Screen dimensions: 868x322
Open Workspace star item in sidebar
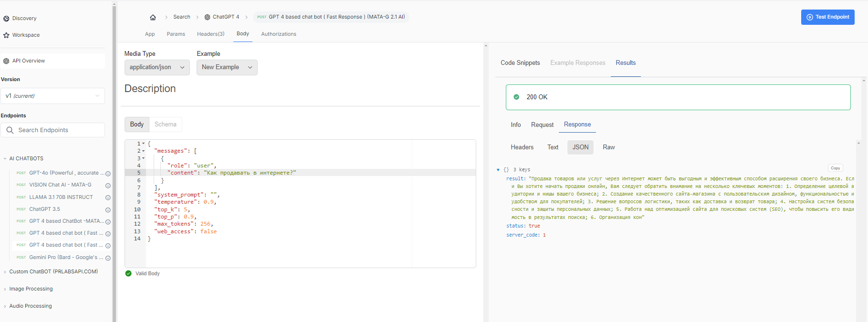[26, 35]
